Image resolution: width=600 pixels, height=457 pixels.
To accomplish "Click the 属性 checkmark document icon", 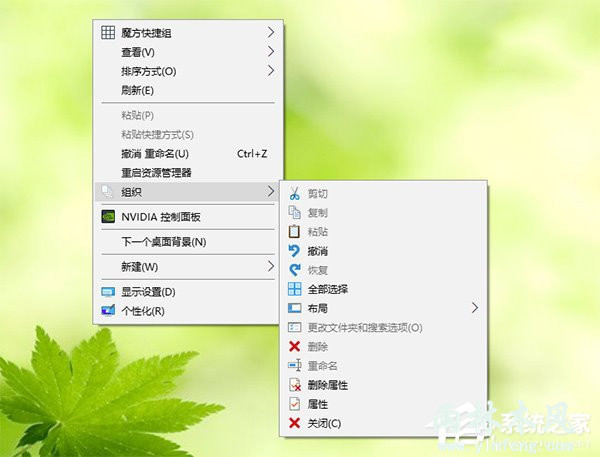I will (294, 404).
